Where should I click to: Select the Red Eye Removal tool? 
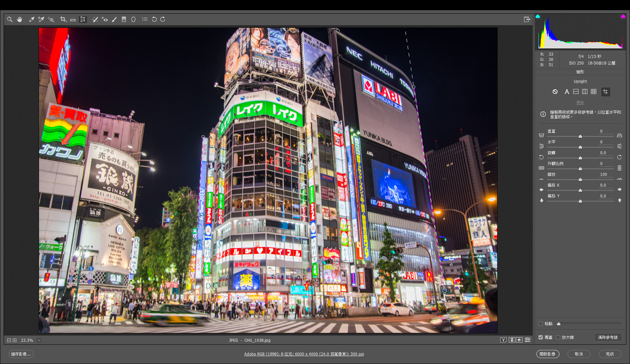[x=105, y=19]
